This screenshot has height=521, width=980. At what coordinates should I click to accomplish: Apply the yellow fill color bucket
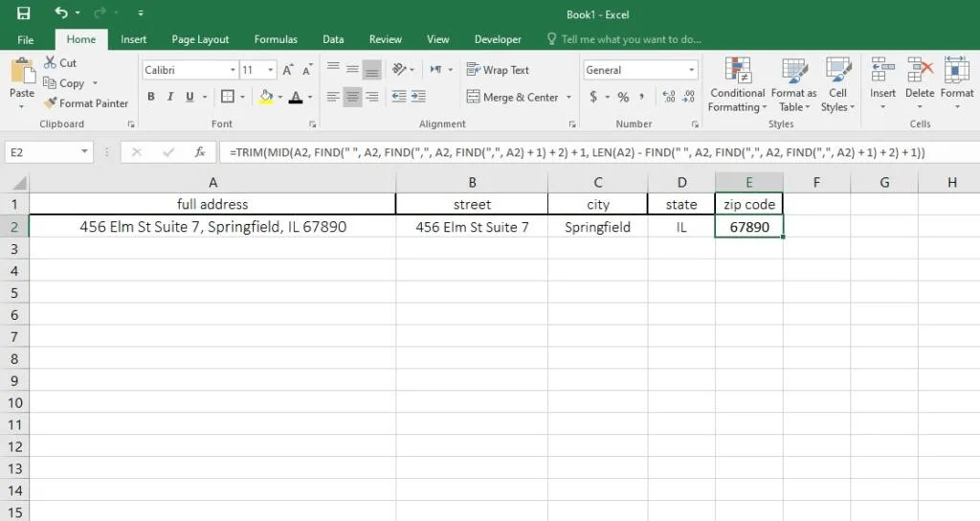pos(266,97)
